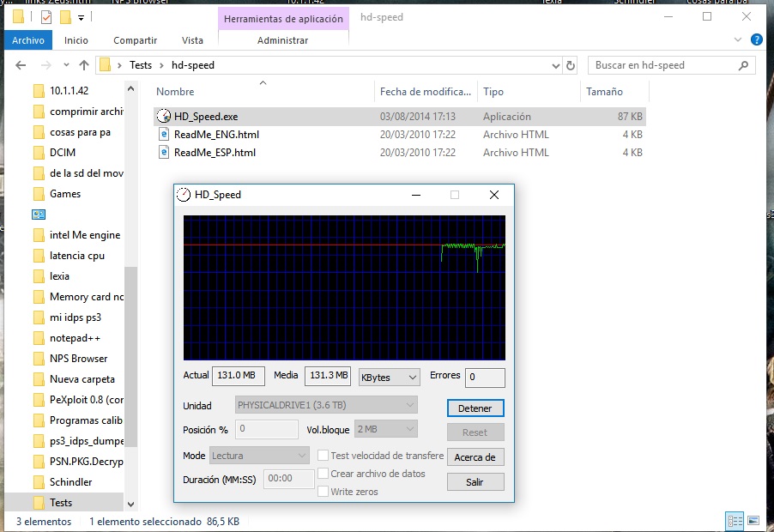Screen dimensions: 774x532
Task: Click the search magnifier icon
Action: click(743, 65)
